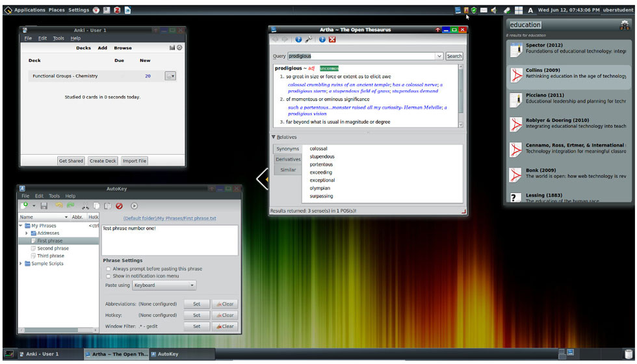Open the Applications menu in top panel

(30, 10)
